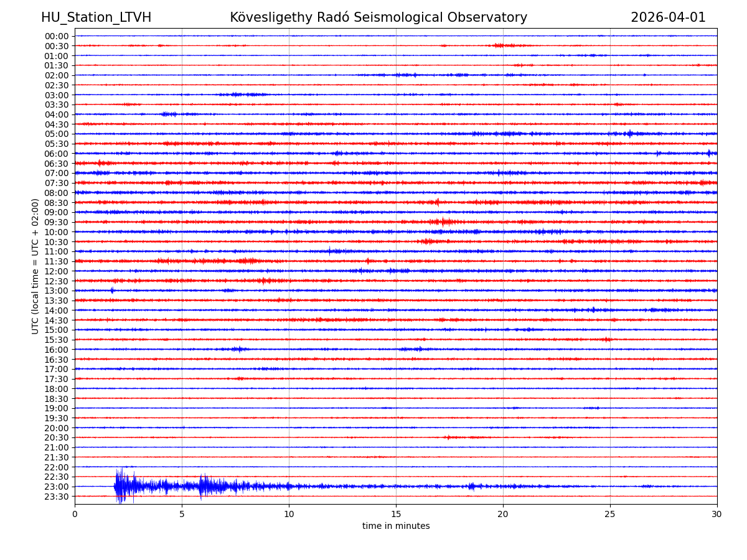Click the Kövesligethy Radó Seismological Observatory title
This screenshot has height=560, width=747.
[378, 18]
